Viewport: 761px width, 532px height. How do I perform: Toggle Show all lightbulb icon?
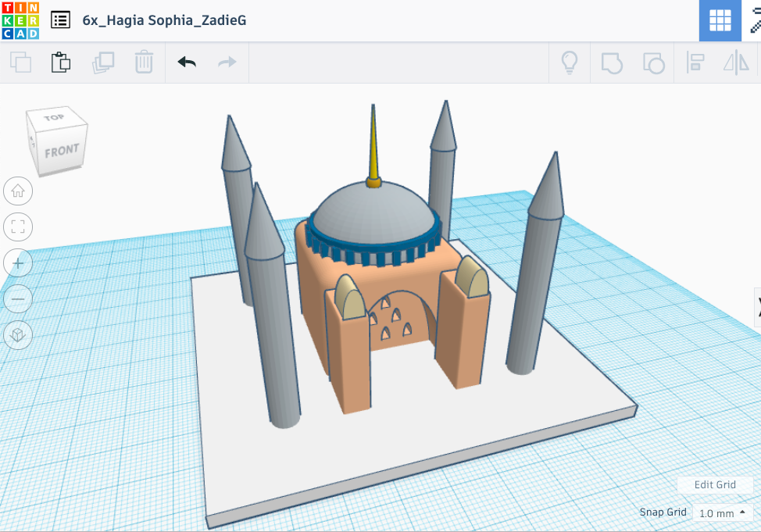point(570,62)
